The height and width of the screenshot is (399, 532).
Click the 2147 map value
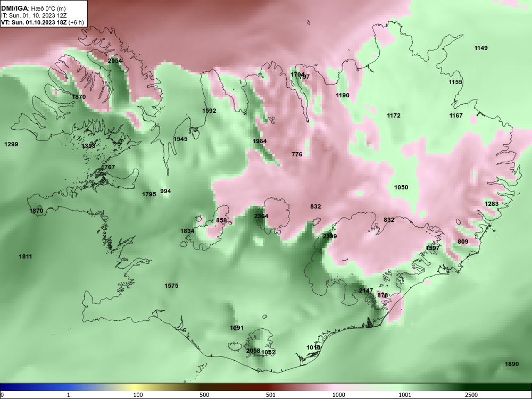366,291
